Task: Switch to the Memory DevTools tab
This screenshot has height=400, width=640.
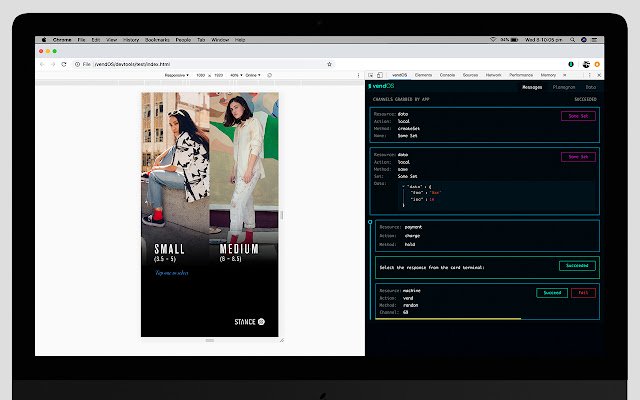Action: pos(548,75)
